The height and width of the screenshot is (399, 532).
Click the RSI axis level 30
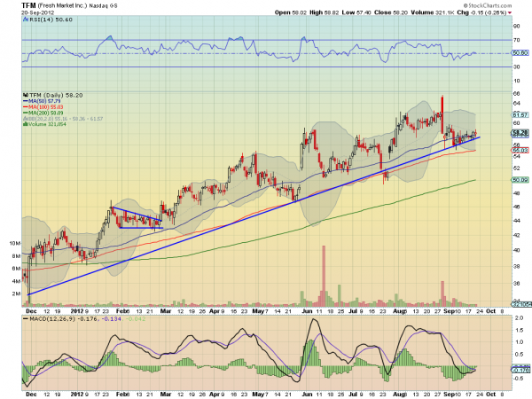click(516, 66)
